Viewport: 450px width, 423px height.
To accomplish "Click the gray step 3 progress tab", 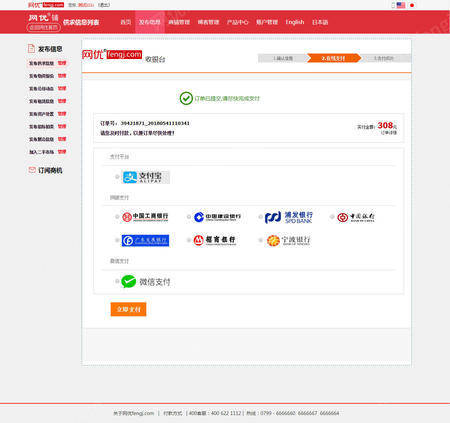I will (385, 58).
